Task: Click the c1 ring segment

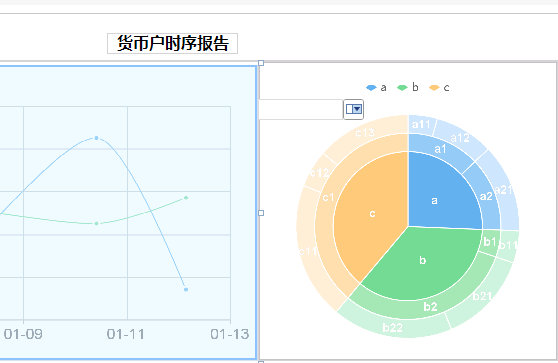Action: [328, 197]
